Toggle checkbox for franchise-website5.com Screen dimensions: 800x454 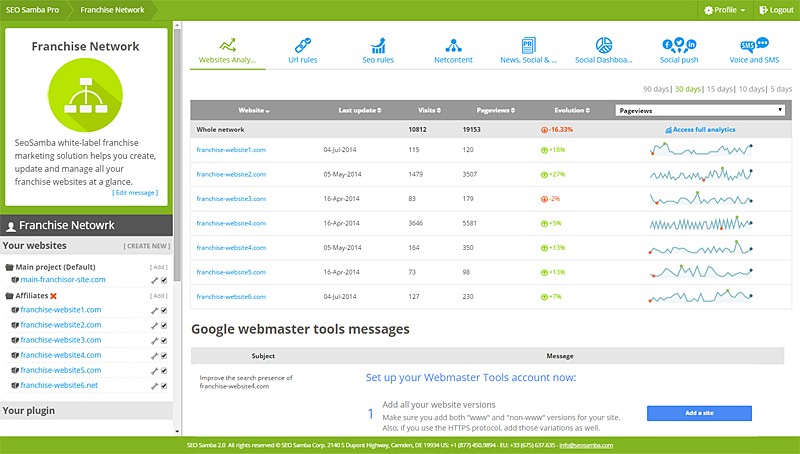164,370
